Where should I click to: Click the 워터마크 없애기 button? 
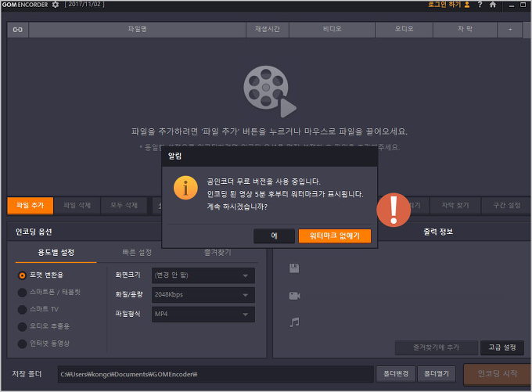(x=334, y=236)
